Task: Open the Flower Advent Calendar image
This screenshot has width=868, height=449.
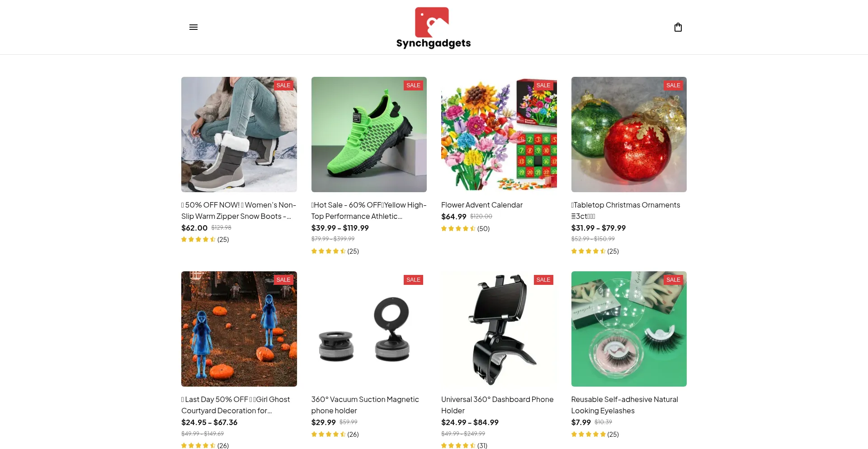Action: (x=499, y=134)
